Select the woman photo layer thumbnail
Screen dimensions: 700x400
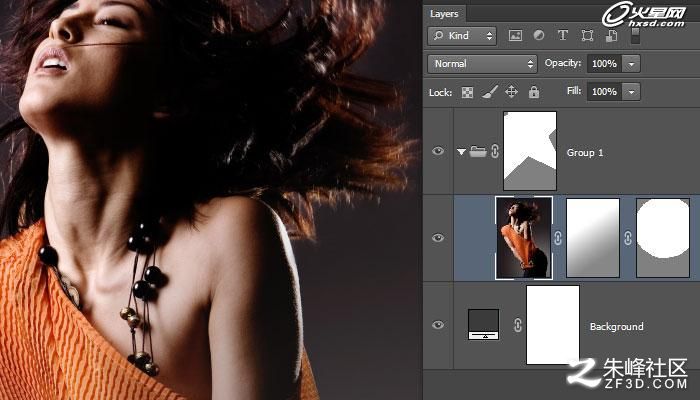(x=524, y=238)
